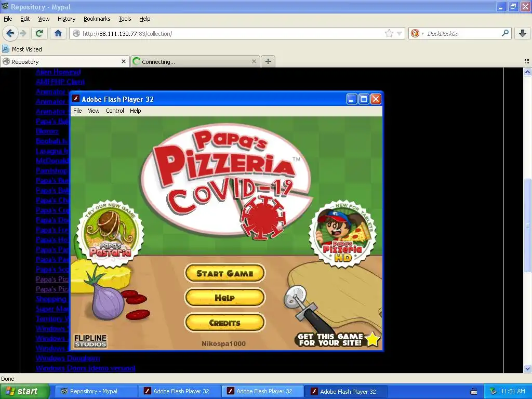Open the Flash Player View menu
The width and height of the screenshot is (532, 399).
[94, 111]
